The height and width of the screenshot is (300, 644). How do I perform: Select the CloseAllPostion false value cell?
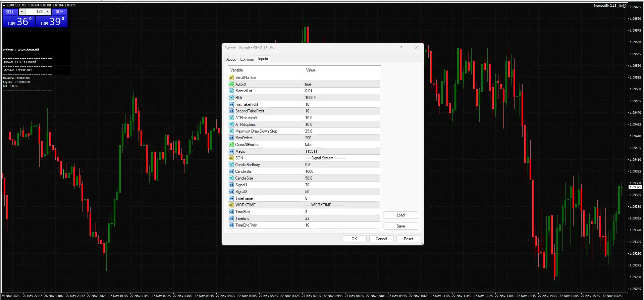tap(342, 145)
